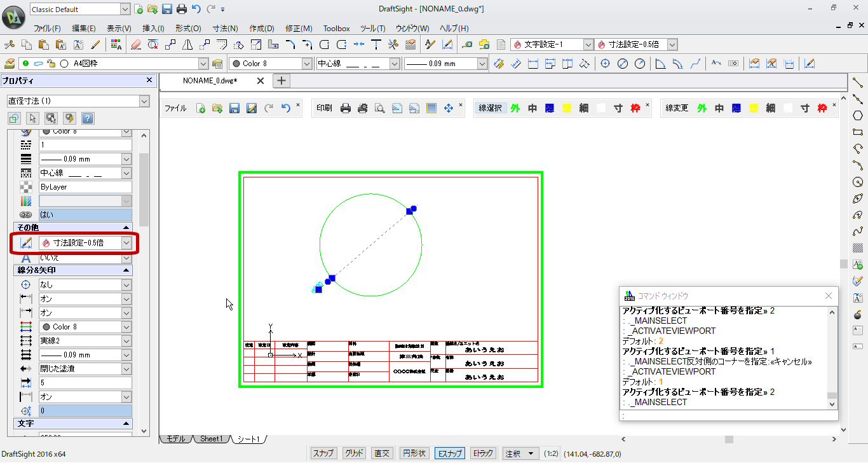Collapse the その他 section

(x=126, y=228)
